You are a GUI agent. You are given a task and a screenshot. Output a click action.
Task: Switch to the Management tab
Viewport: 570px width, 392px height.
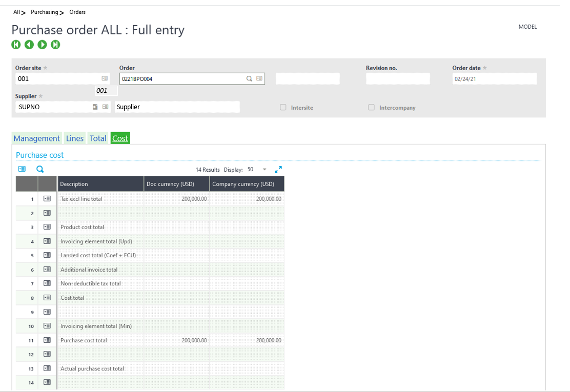point(37,138)
